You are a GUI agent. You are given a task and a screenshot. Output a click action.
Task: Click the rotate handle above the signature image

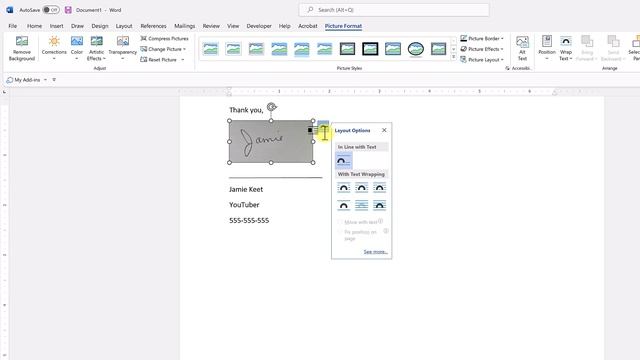click(x=271, y=107)
